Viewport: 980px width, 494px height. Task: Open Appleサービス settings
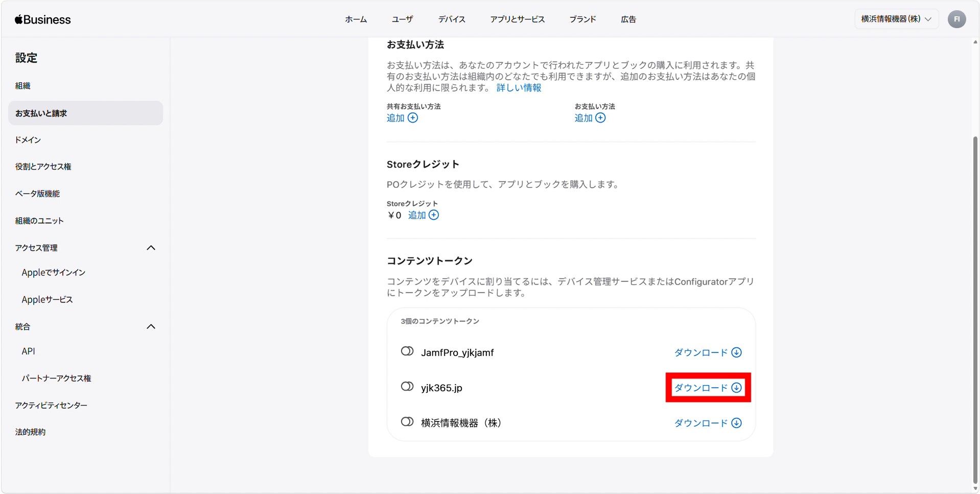48,300
